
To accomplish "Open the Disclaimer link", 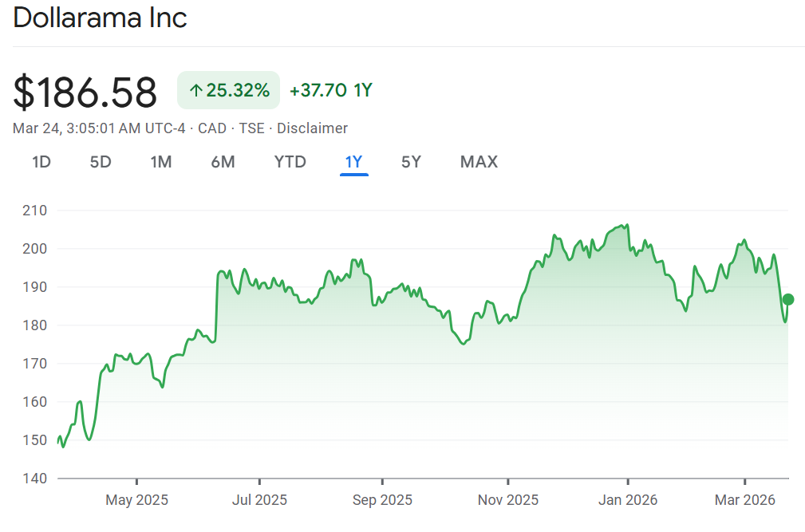I will tap(312, 128).
